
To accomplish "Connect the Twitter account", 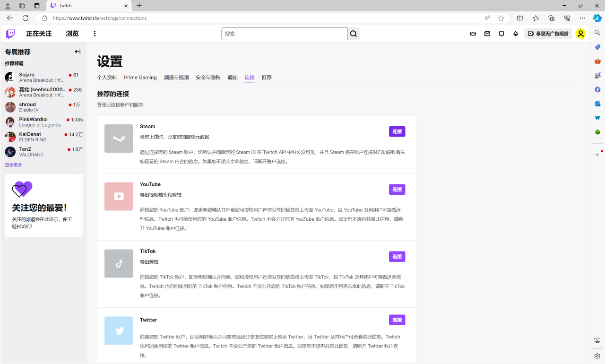I will 397,320.
